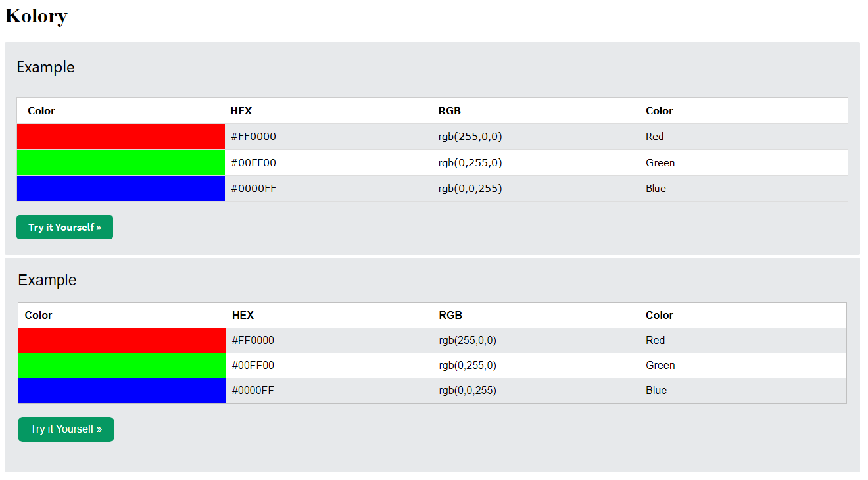Click the Try it Yourself button in the first example
868x480 pixels.
(x=64, y=228)
